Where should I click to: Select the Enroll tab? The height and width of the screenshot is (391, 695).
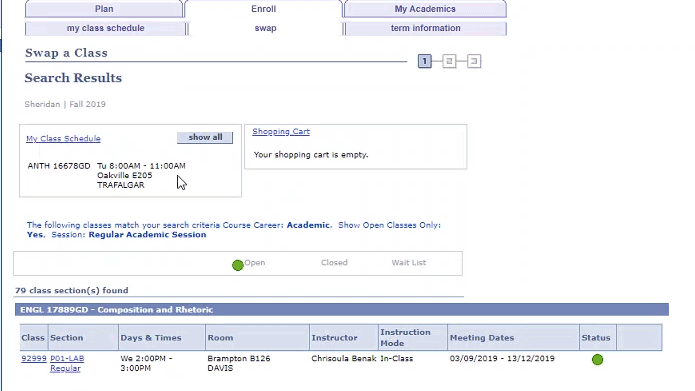click(x=263, y=9)
